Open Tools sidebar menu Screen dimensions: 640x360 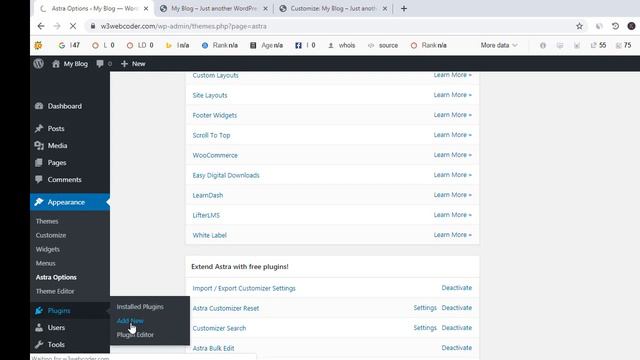coord(70,345)
